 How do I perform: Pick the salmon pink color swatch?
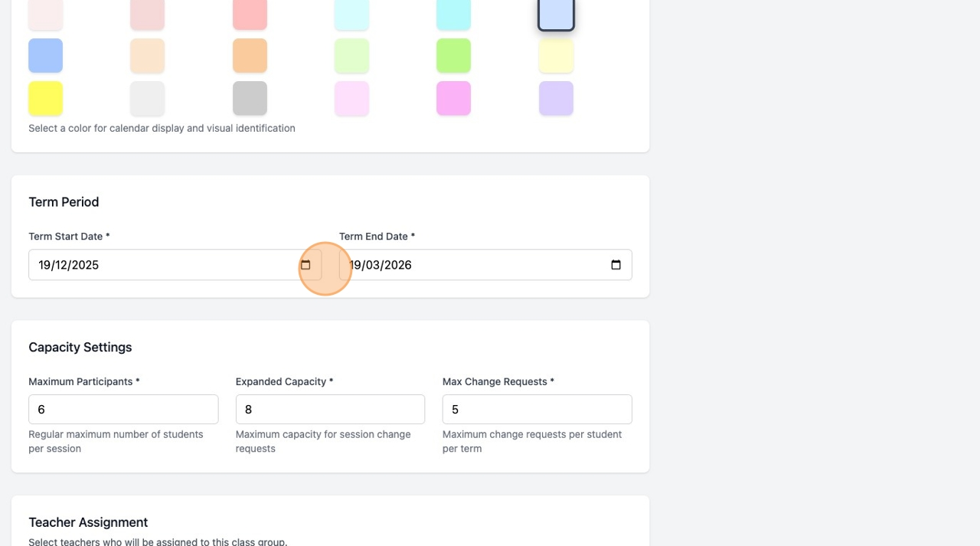[x=250, y=15]
